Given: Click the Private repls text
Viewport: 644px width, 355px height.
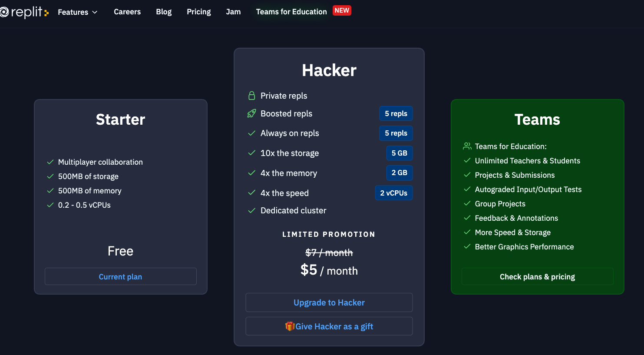Looking at the screenshot, I should (x=284, y=96).
